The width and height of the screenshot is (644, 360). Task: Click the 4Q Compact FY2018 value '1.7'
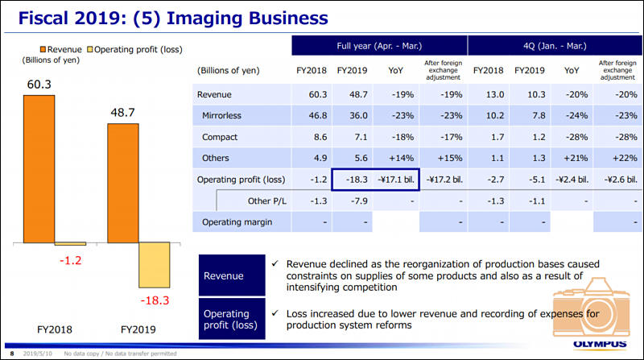coord(497,137)
